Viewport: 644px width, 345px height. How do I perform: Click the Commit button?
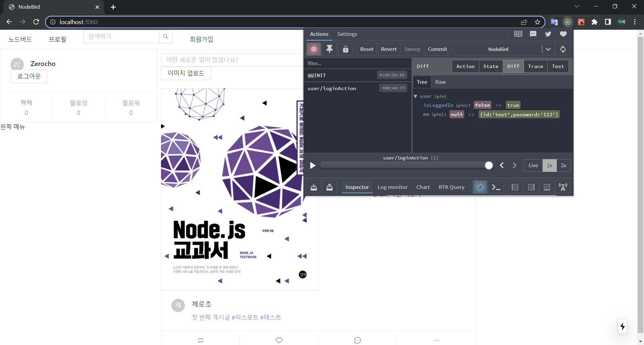click(437, 49)
